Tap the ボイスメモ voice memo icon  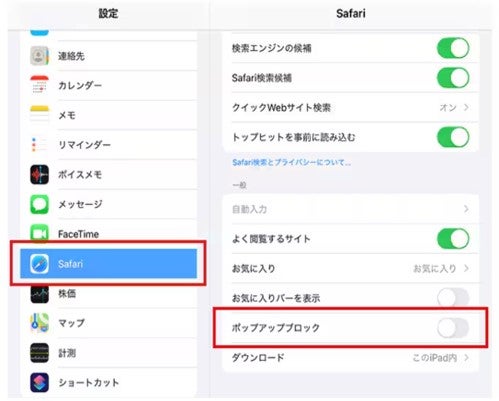39,174
